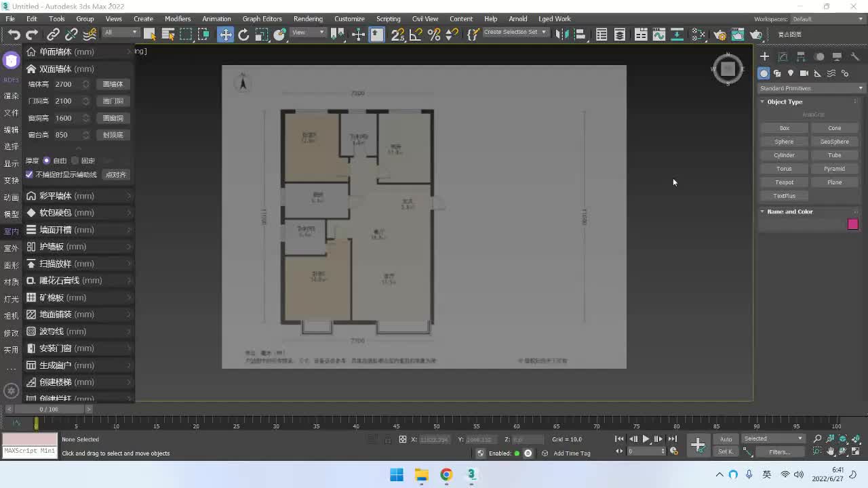
Task: Select the Helpers category icon
Action: (818, 73)
